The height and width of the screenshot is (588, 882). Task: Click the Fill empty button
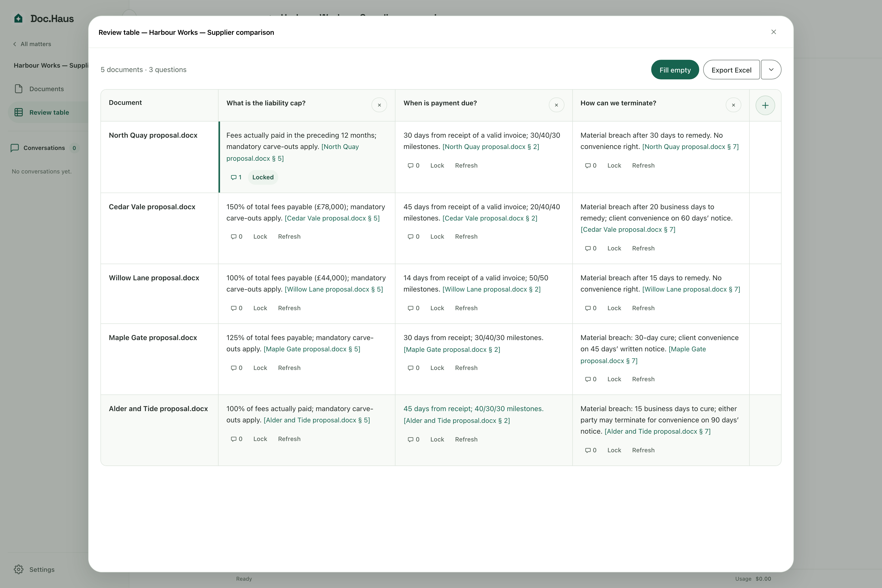(x=675, y=70)
